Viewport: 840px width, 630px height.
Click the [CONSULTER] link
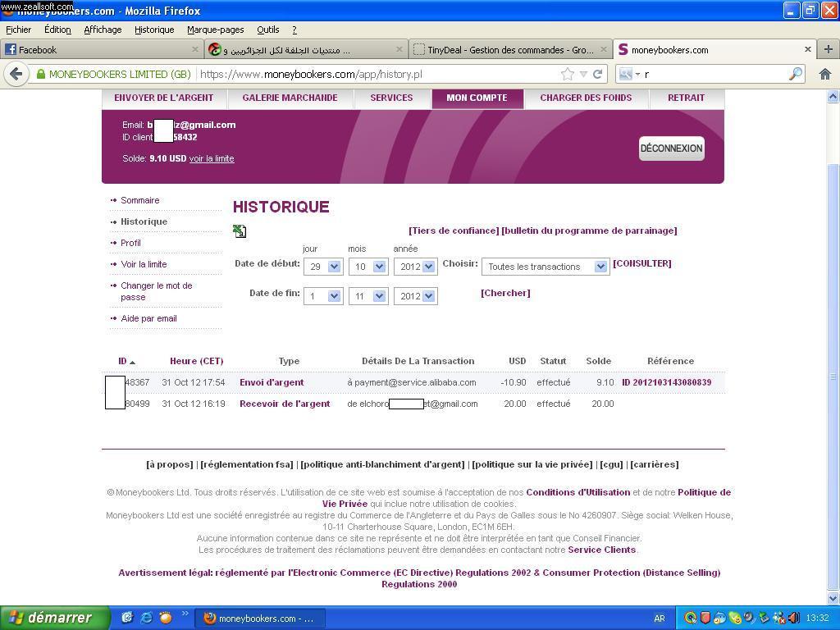point(641,263)
